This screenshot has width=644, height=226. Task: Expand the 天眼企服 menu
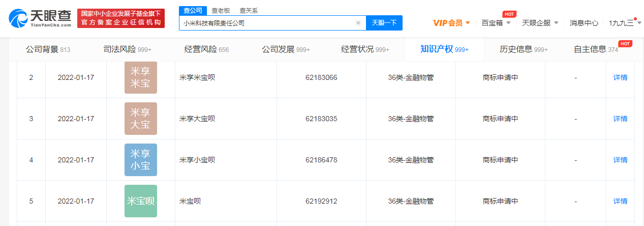(x=540, y=23)
